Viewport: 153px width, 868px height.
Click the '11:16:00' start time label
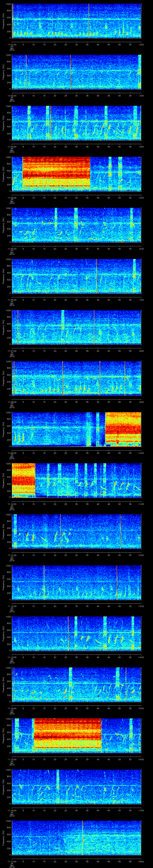[12, 810]
